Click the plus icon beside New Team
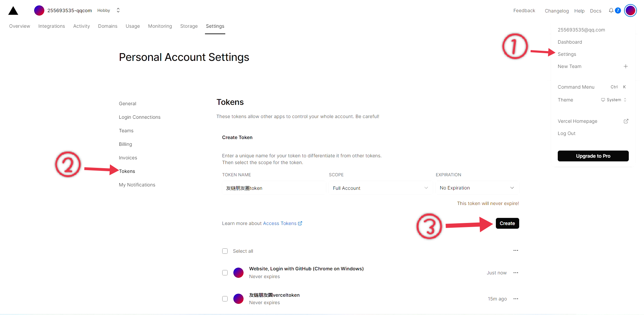Screen dimensions: 644x315 pyautogui.click(x=626, y=66)
